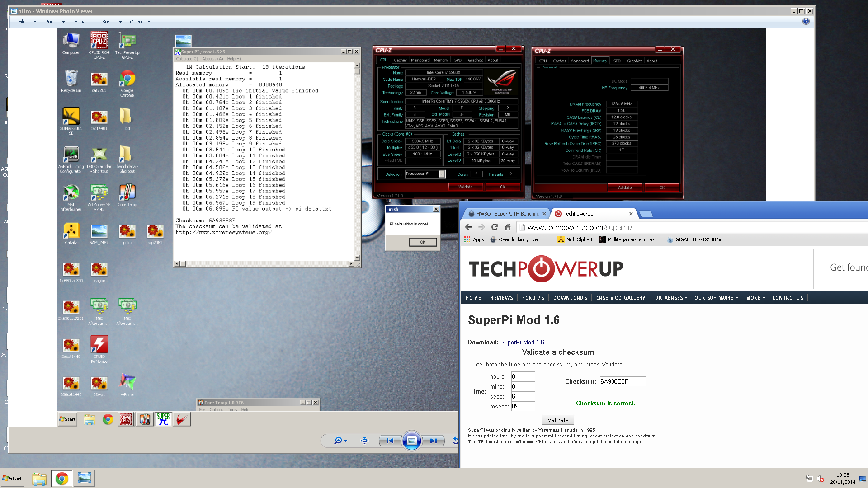The image size is (868, 488).
Task: Expand the MORE nav dropdown
Action: (x=755, y=298)
